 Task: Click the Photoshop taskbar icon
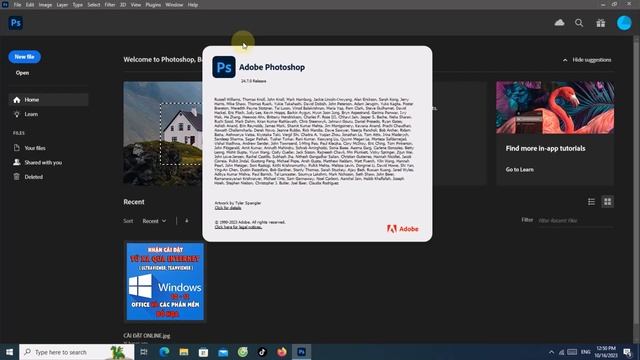click(x=301, y=352)
